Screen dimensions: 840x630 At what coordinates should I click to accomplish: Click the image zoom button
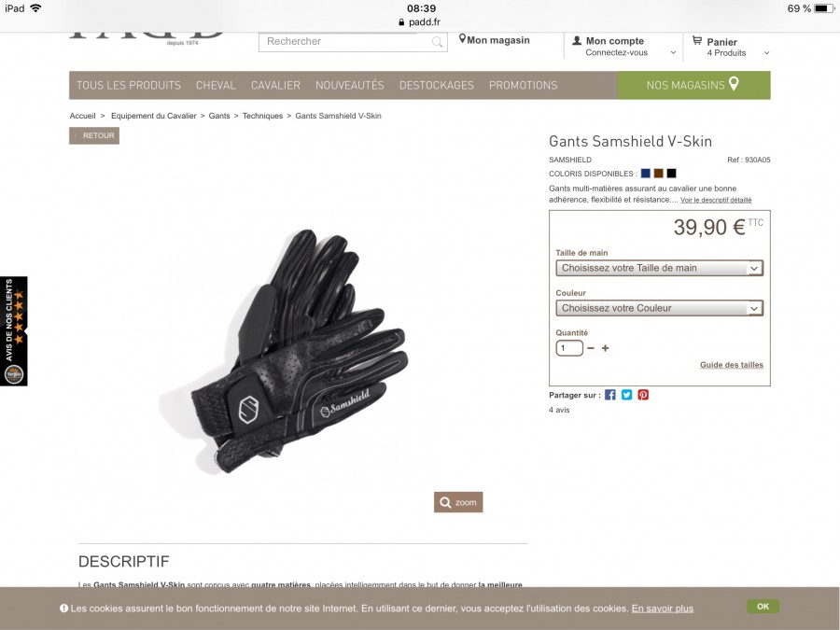pyautogui.click(x=458, y=502)
